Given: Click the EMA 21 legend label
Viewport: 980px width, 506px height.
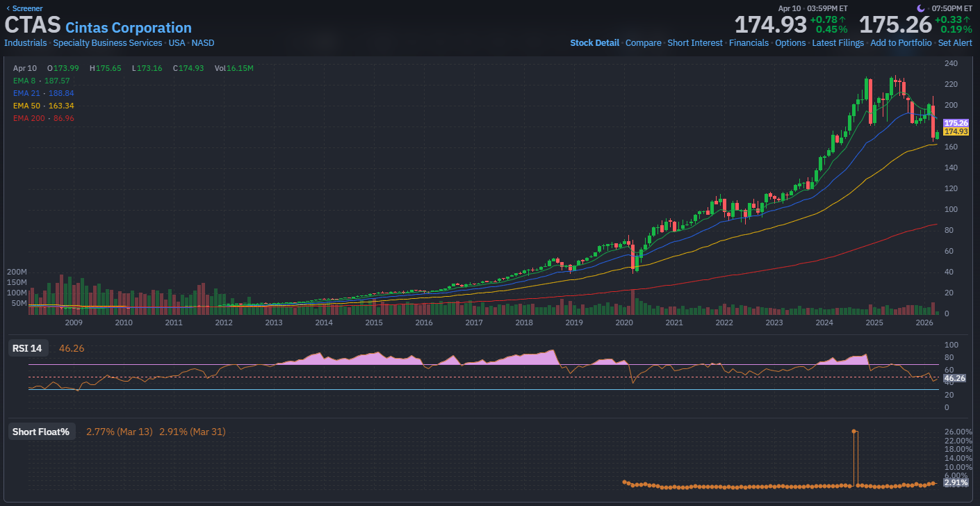Looking at the screenshot, I should pos(43,93).
